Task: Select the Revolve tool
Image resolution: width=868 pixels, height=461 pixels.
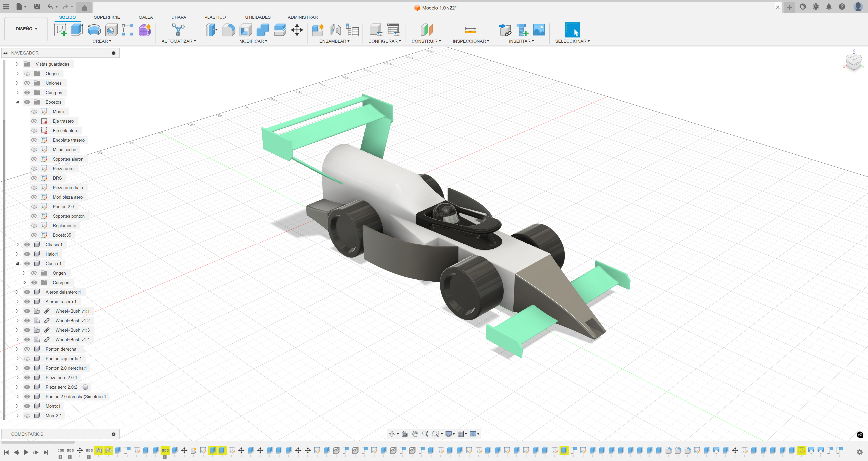Action: (x=94, y=30)
